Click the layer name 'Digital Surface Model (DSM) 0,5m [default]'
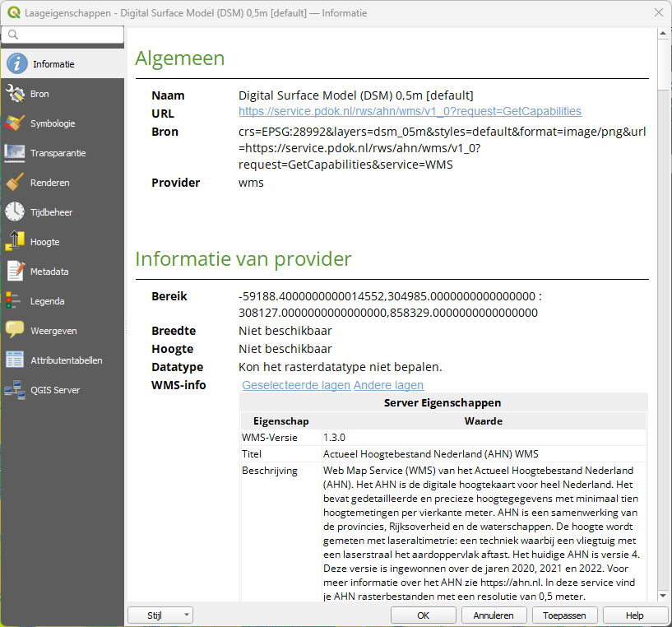The width and height of the screenshot is (672, 627). tap(355, 95)
